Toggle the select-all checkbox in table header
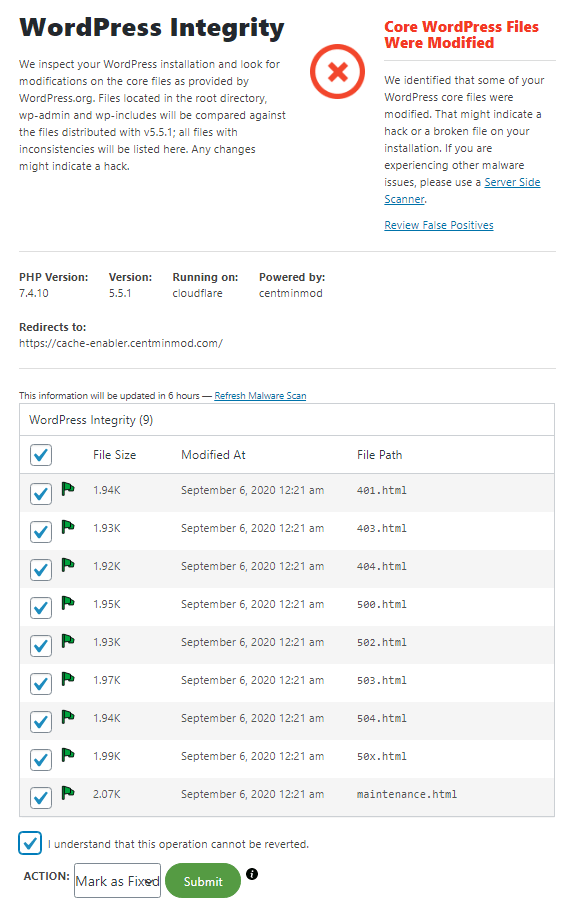The height and width of the screenshot is (899, 562). [41, 455]
